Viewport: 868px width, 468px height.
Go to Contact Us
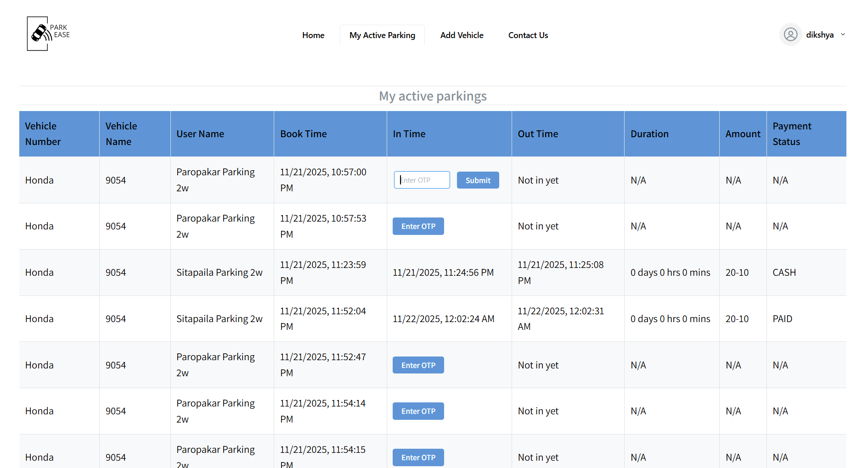click(x=528, y=35)
